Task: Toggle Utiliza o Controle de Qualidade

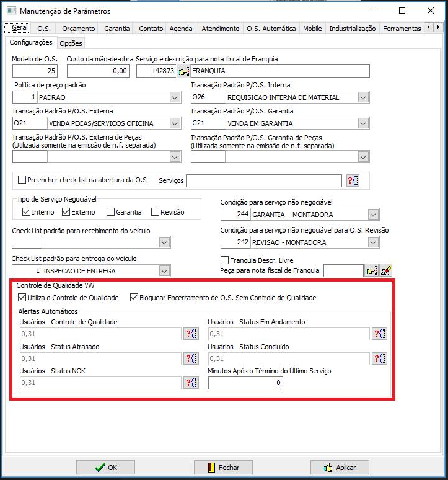Action: 22,298
